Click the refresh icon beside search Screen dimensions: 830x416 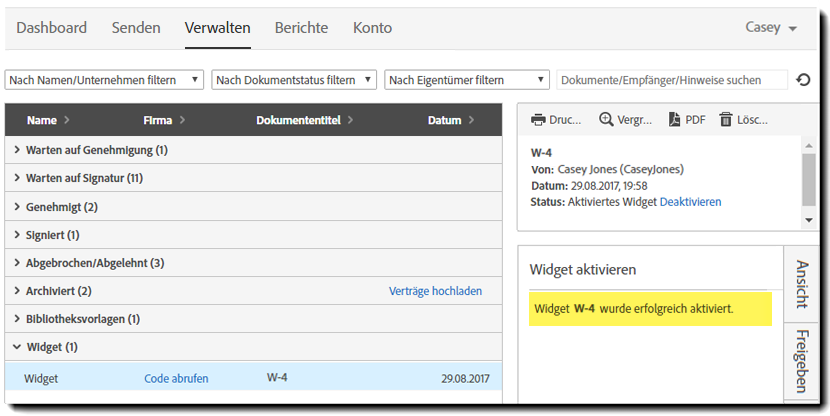803,80
